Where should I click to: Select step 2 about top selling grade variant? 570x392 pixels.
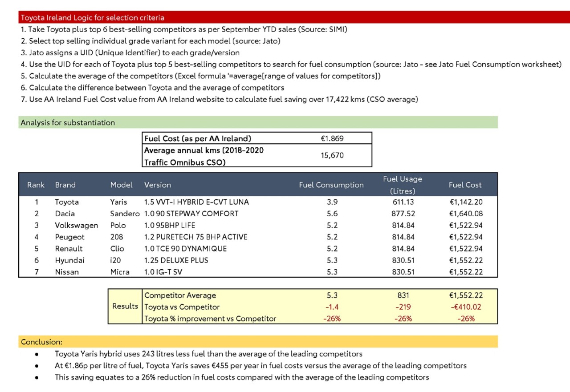(x=151, y=41)
